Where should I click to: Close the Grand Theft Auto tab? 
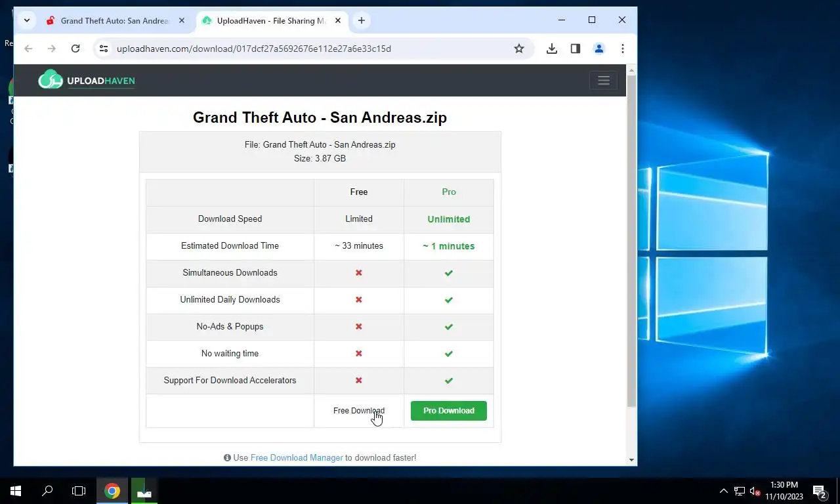coord(182,20)
